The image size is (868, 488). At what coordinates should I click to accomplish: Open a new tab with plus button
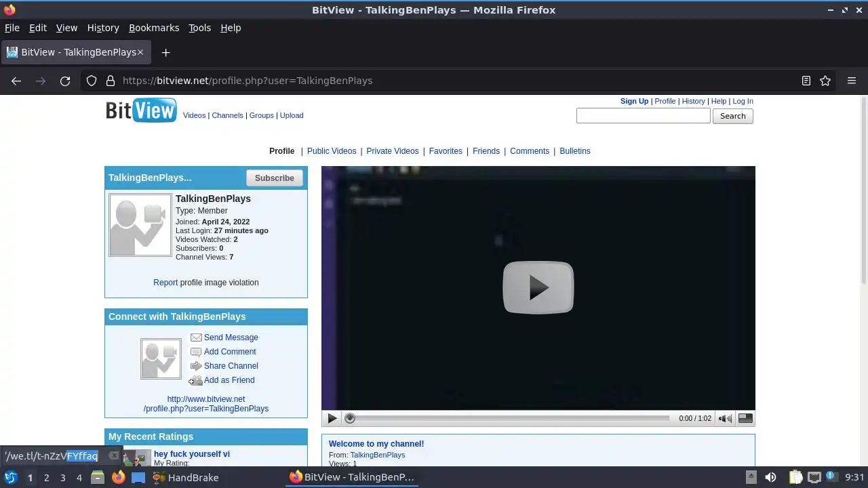click(165, 52)
